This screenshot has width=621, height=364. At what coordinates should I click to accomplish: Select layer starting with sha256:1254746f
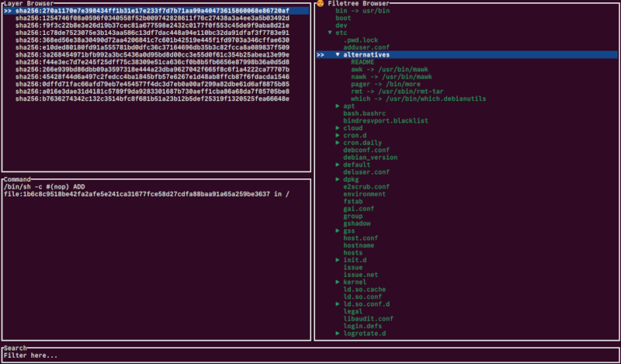click(151, 19)
